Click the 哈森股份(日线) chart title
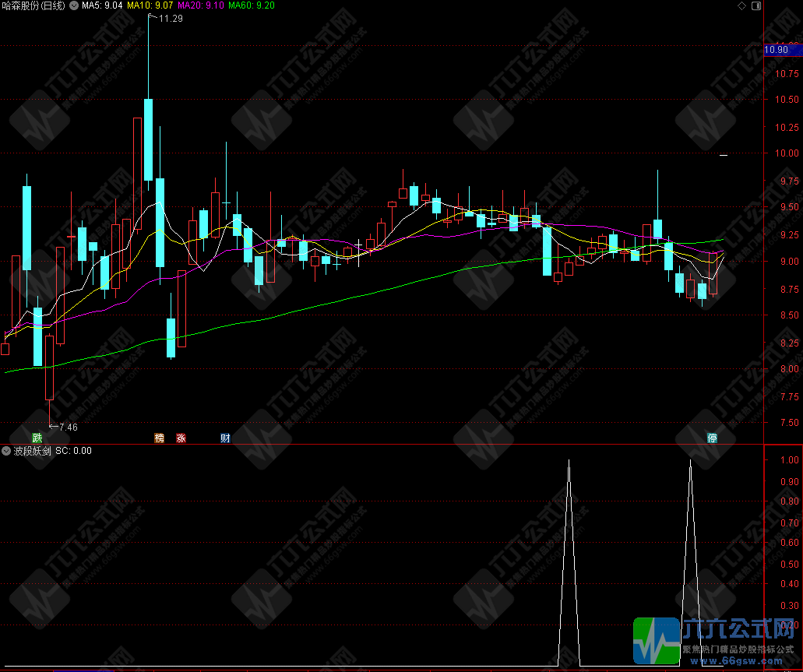Viewport: 803px width, 672px height. click(x=33, y=5)
